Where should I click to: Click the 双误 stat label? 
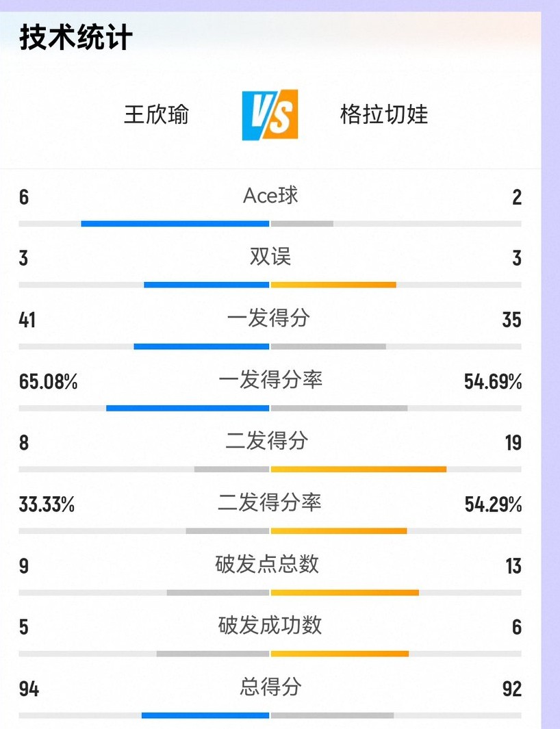pyautogui.click(x=270, y=257)
